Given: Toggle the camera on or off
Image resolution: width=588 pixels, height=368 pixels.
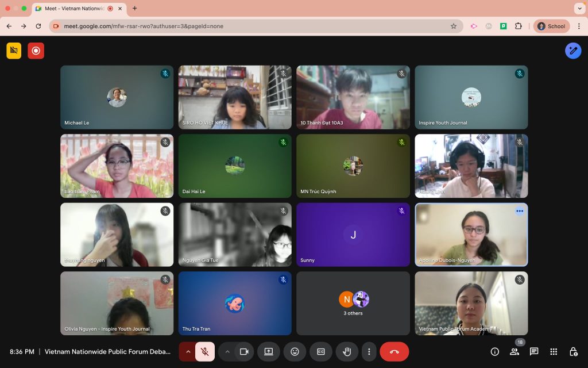Looking at the screenshot, I should tap(244, 351).
